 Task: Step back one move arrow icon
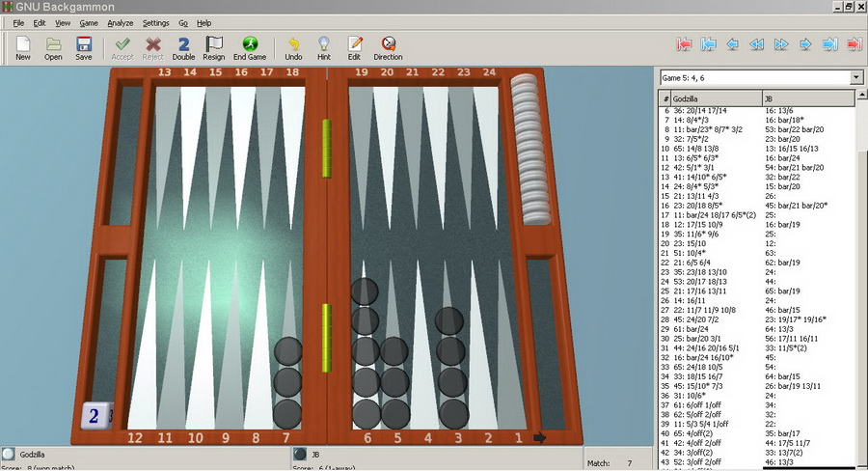(x=732, y=44)
